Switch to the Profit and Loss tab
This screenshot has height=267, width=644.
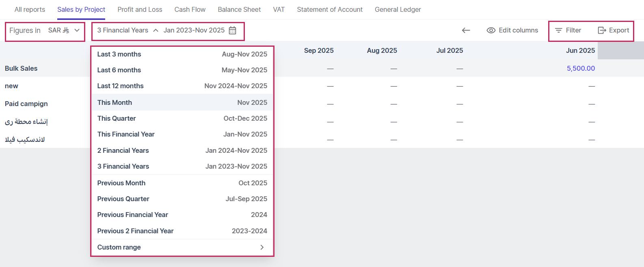point(140,9)
